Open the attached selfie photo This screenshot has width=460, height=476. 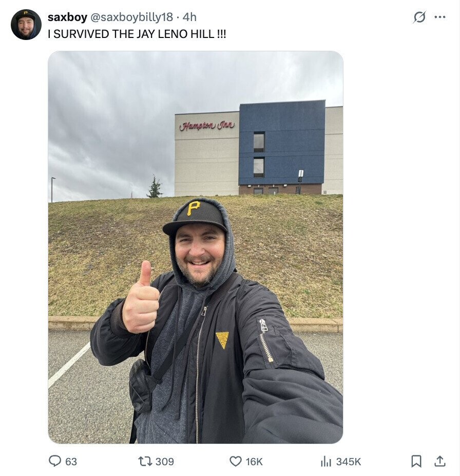tap(196, 247)
